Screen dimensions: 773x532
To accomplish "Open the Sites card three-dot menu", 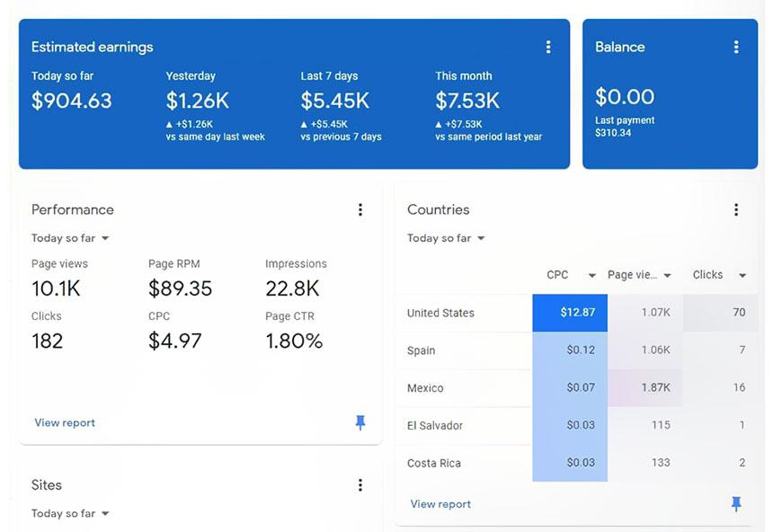I will (x=360, y=485).
